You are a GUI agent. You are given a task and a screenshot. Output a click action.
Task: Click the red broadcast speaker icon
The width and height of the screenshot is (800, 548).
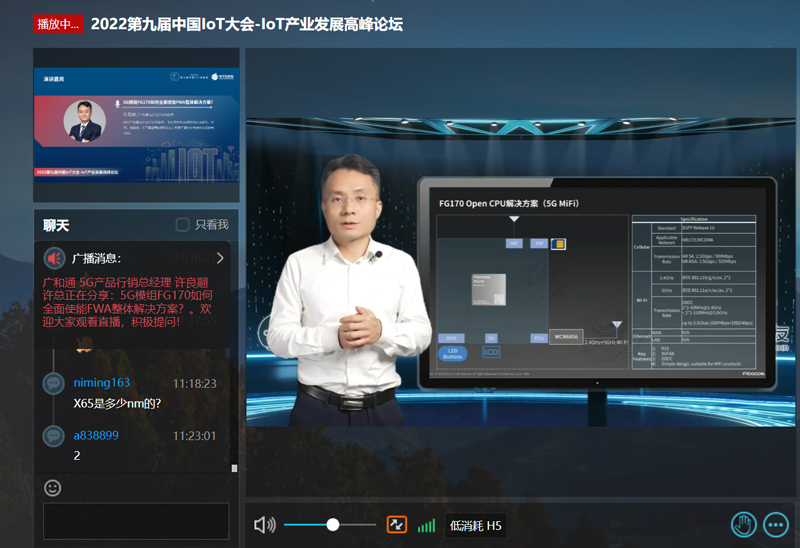54,258
